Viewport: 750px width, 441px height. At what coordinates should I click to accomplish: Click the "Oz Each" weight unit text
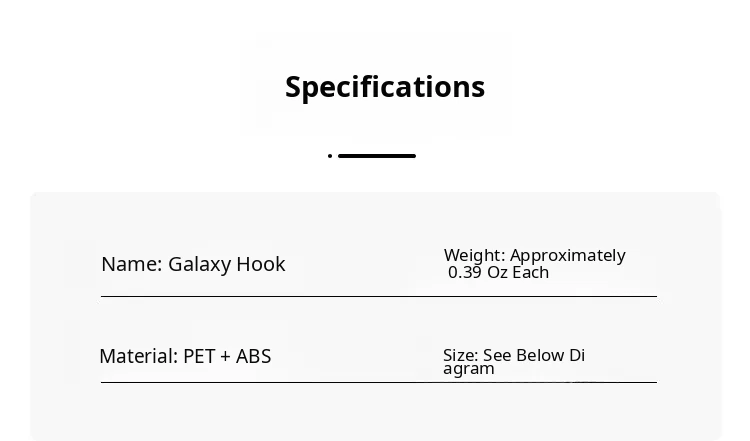pyautogui.click(x=518, y=272)
